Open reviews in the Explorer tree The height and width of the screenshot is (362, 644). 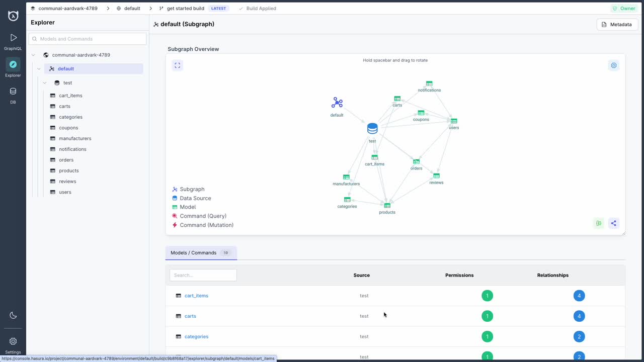[67, 182]
